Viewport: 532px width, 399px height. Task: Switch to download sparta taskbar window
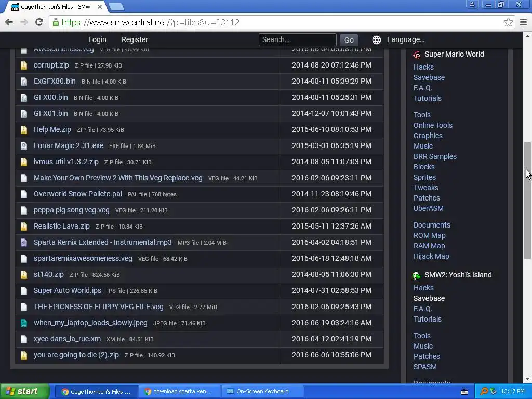[x=179, y=392]
